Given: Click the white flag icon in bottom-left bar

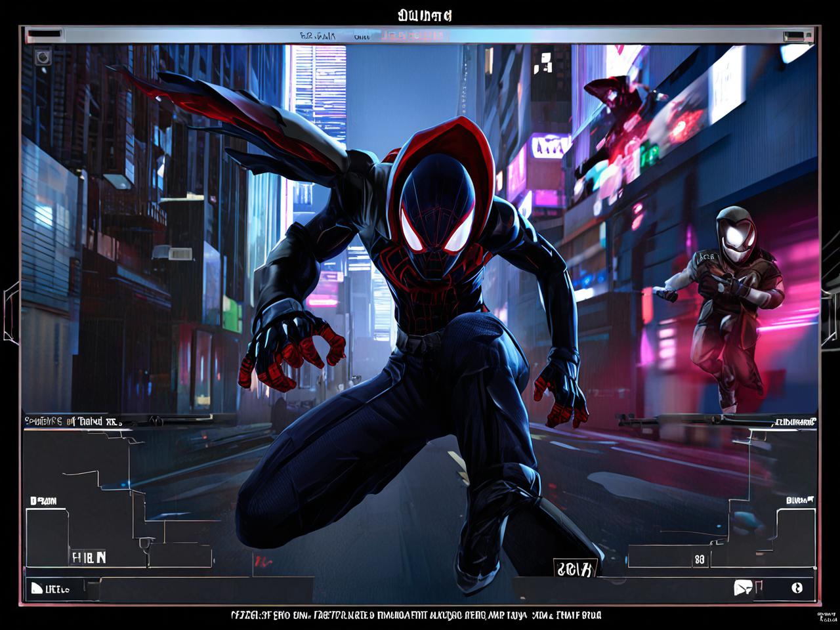Looking at the screenshot, I should (x=37, y=588).
